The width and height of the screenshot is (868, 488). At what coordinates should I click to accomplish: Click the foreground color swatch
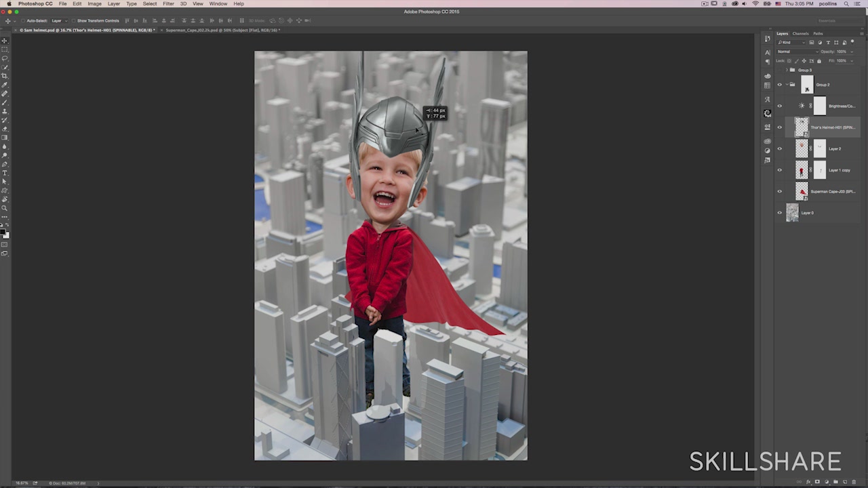pyautogui.click(x=4, y=232)
